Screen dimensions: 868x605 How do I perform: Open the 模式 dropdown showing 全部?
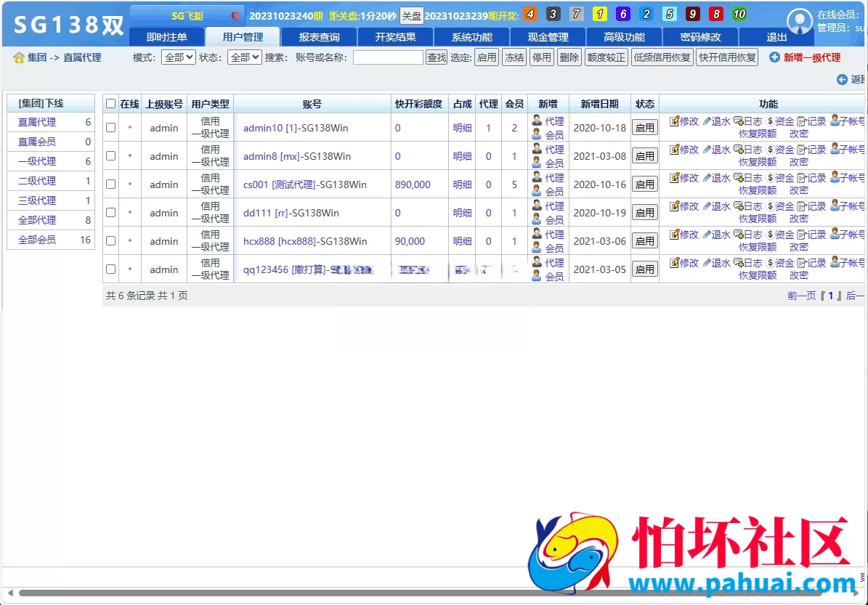tap(178, 57)
